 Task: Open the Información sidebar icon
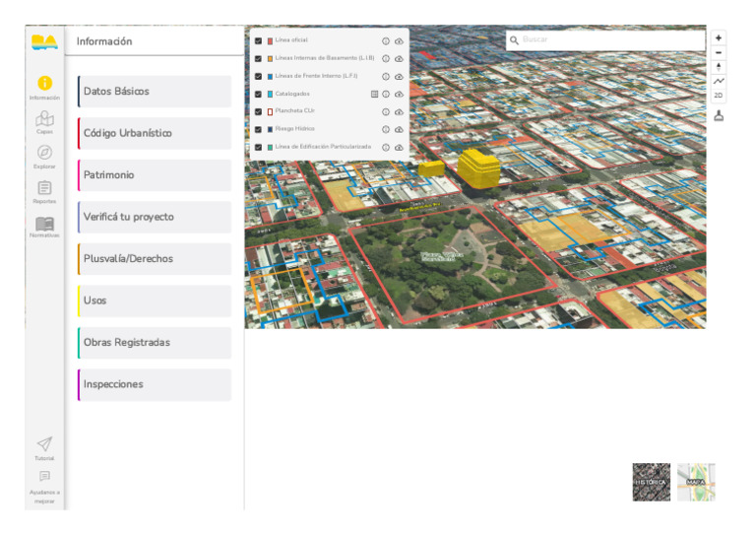[x=44, y=83]
